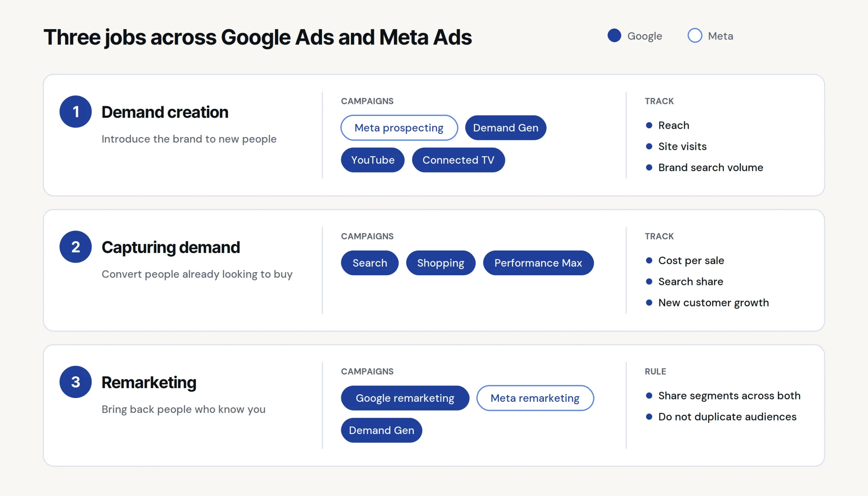868x496 pixels.
Task: Select the Search campaign pill
Action: pyautogui.click(x=370, y=263)
